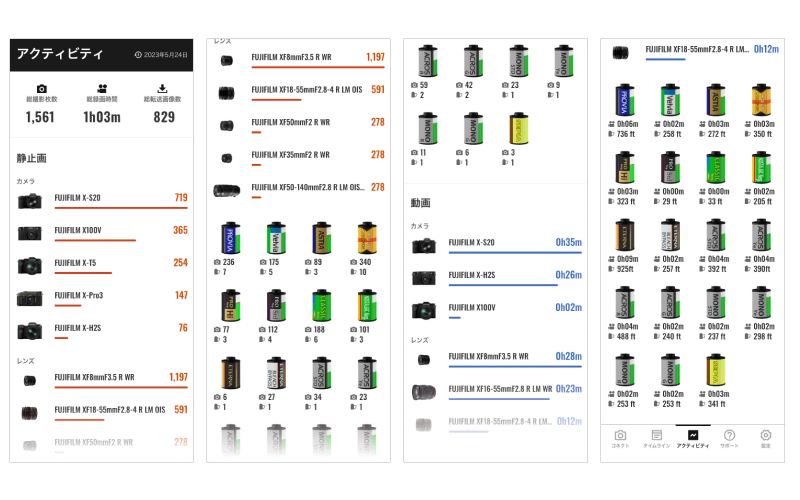Tap the download icon above 829 transfers
Viewport: 800px width, 500px height.
coord(163,88)
